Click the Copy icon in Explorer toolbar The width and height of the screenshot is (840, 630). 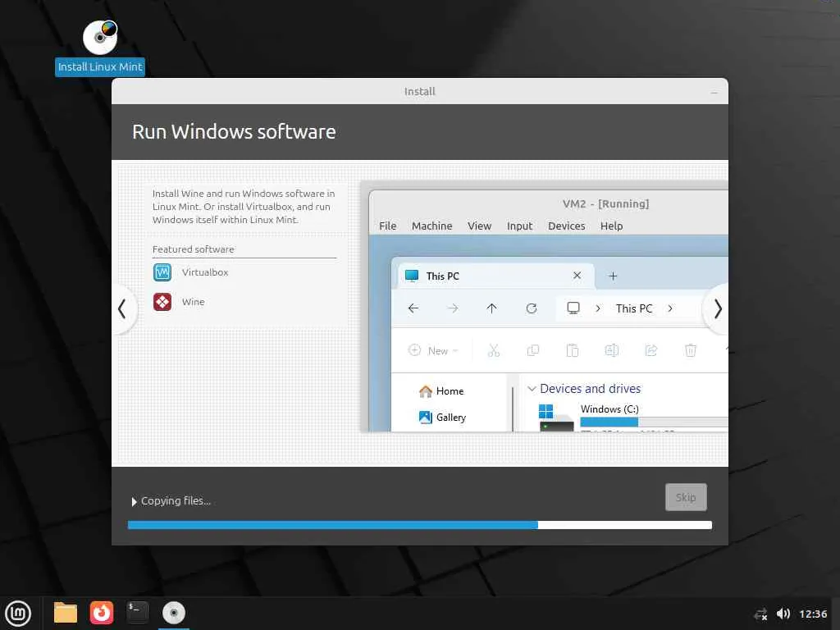click(x=533, y=351)
